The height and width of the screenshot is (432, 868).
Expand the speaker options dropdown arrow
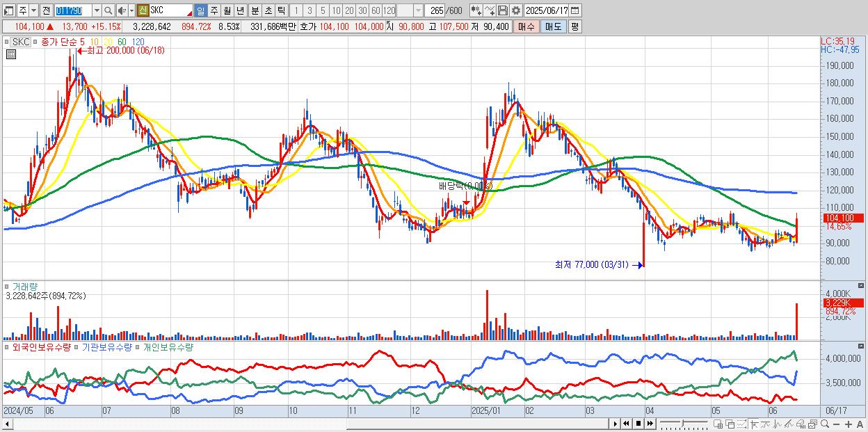click(x=131, y=10)
